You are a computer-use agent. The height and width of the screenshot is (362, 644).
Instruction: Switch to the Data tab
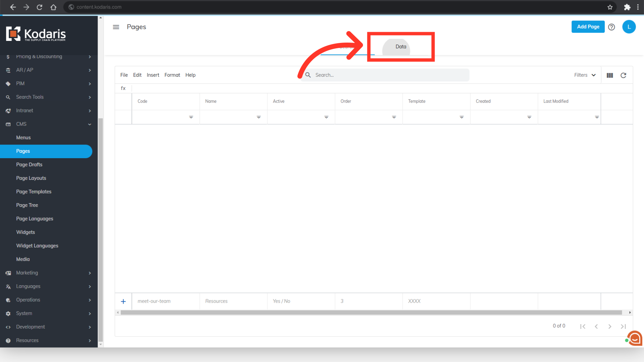tap(400, 47)
